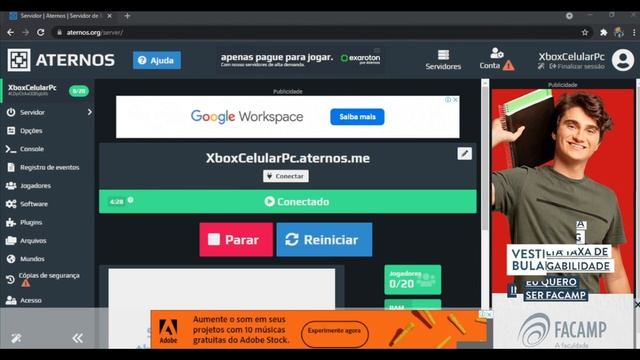
Task: Click the FACAMP advertisement image
Action: 562,218
